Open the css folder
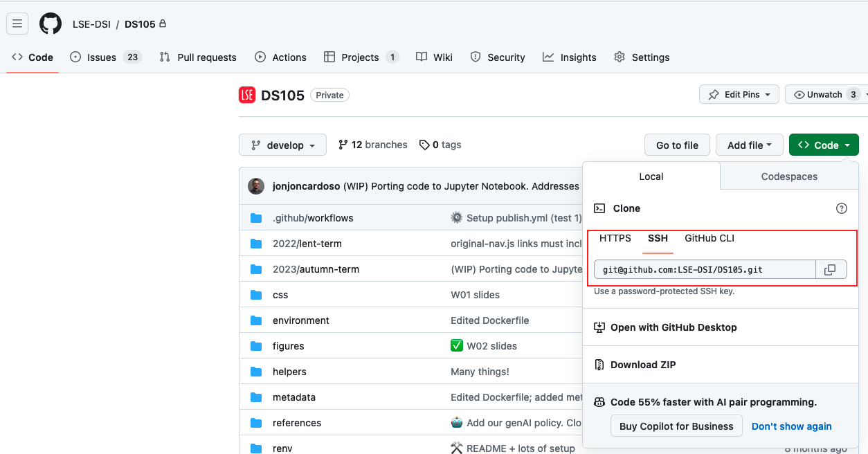The width and height of the screenshot is (868, 454). coord(280,295)
